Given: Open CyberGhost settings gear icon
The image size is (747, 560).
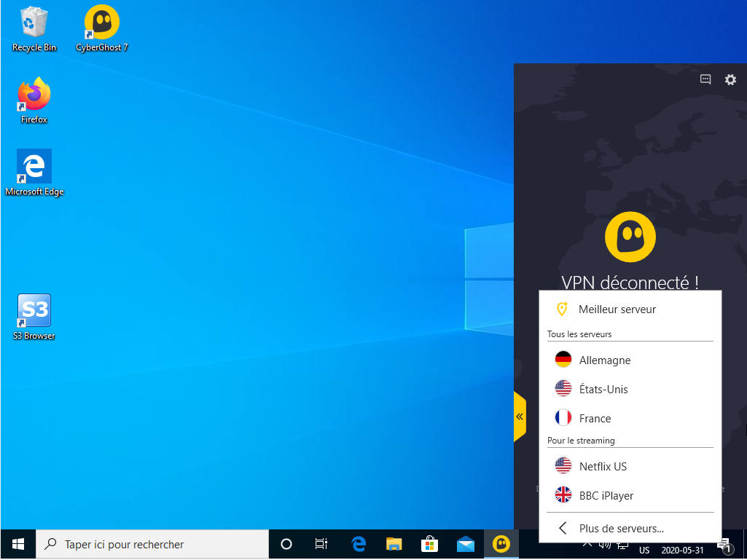Looking at the screenshot, I should pyautogui.click(x=730, y=80).
